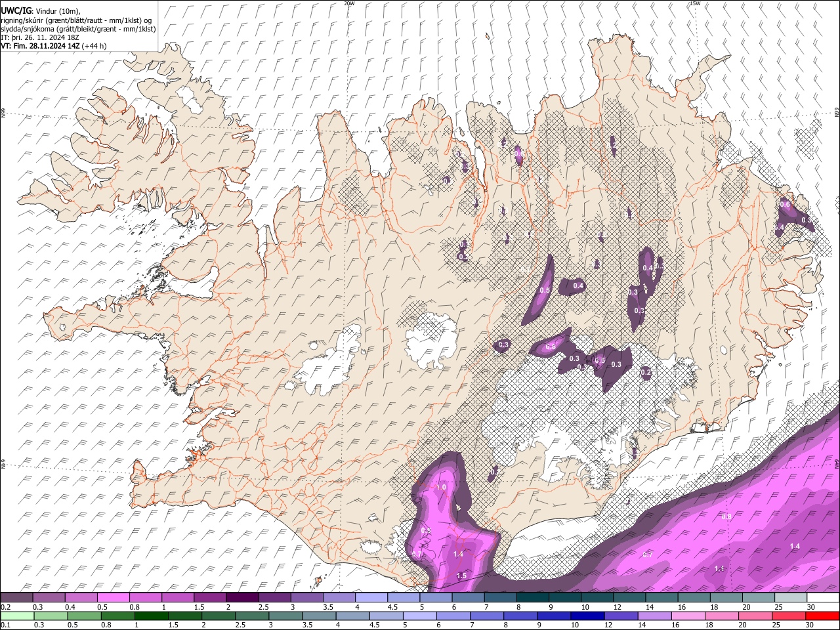Click the '15W' longitude label

click(x=695, y=3)
